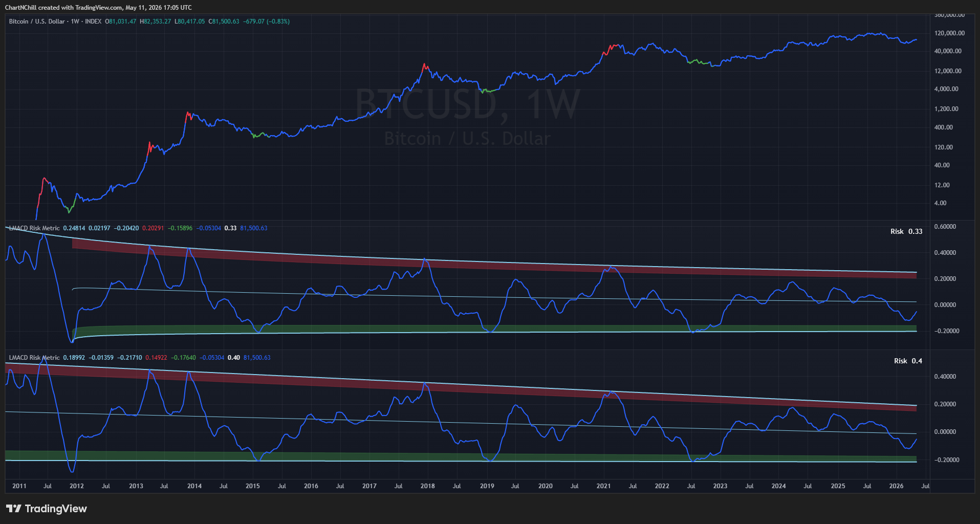Click the close value C81,500.63 in the price legend

coord(224,21)
